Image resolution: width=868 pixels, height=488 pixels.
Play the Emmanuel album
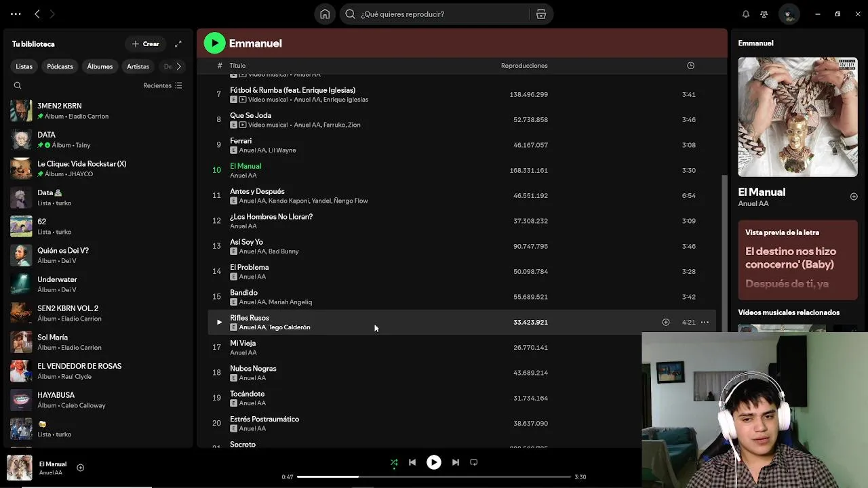tap(214, 43)
